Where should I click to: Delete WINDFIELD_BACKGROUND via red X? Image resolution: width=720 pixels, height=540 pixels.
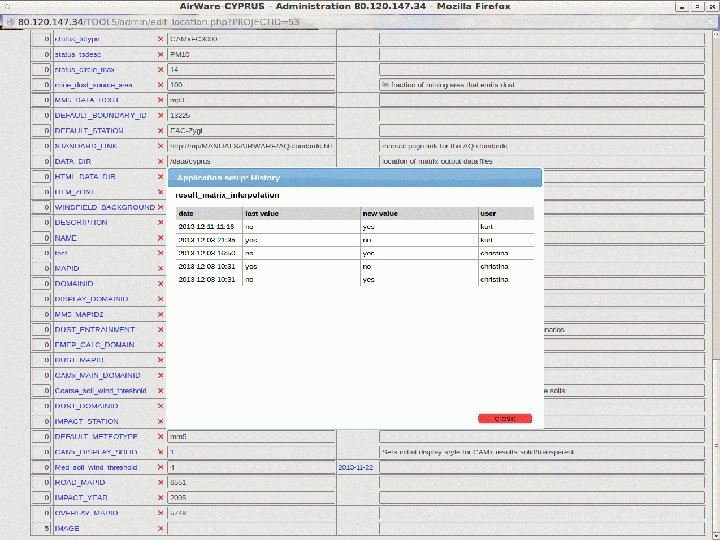tap(160, 207)
